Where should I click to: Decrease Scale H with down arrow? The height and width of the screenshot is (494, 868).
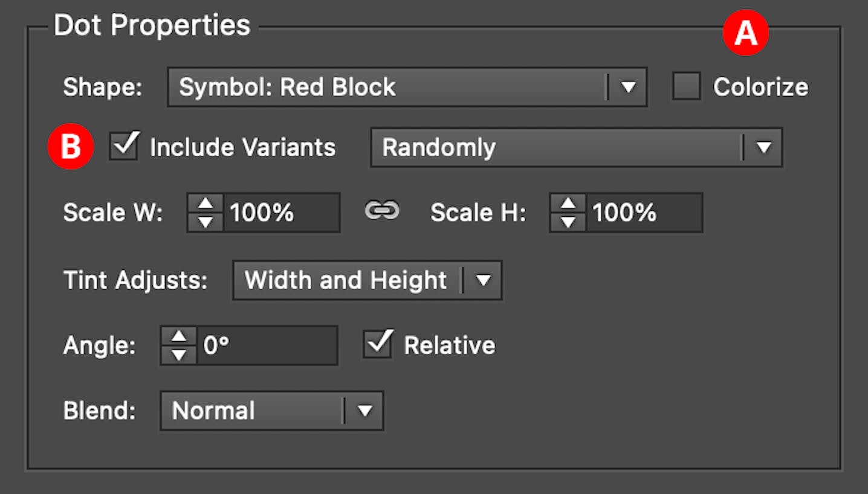[568, 222]
